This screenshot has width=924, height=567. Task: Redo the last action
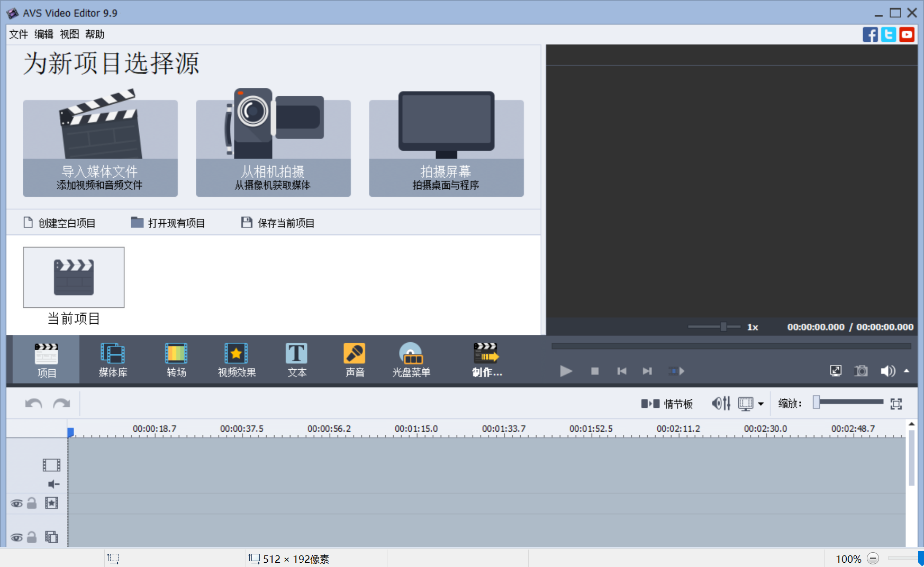coord(62,404)
